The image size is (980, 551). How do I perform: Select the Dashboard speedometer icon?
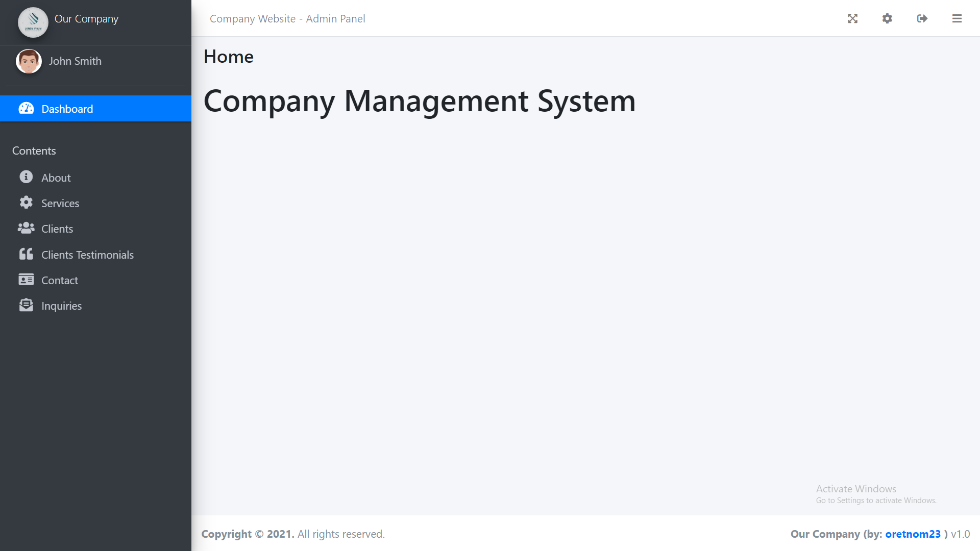coord(26,109)
